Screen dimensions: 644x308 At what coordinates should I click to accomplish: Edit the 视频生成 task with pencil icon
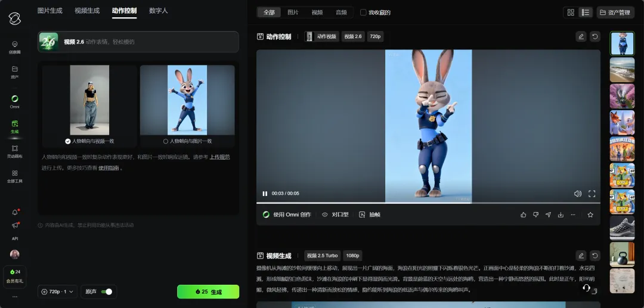[x=581, y=256]
